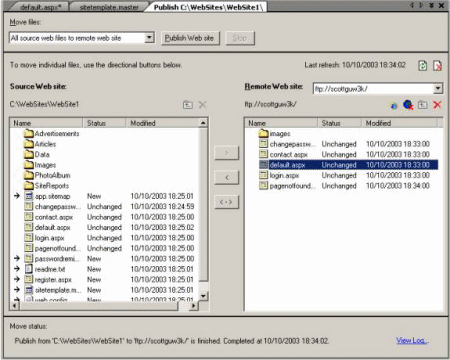Sort source list by Modified column
Screen dimensions: 450x360
tap(162, 123)
